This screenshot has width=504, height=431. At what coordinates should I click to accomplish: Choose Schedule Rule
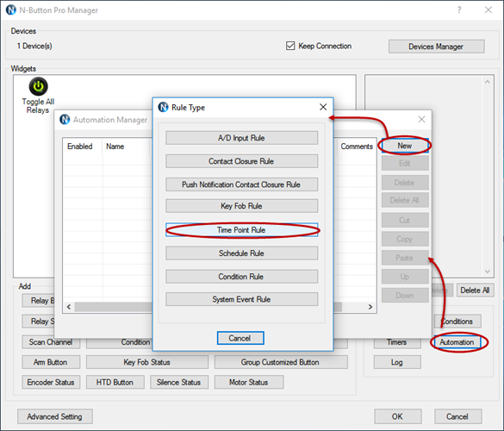(242, 253)
